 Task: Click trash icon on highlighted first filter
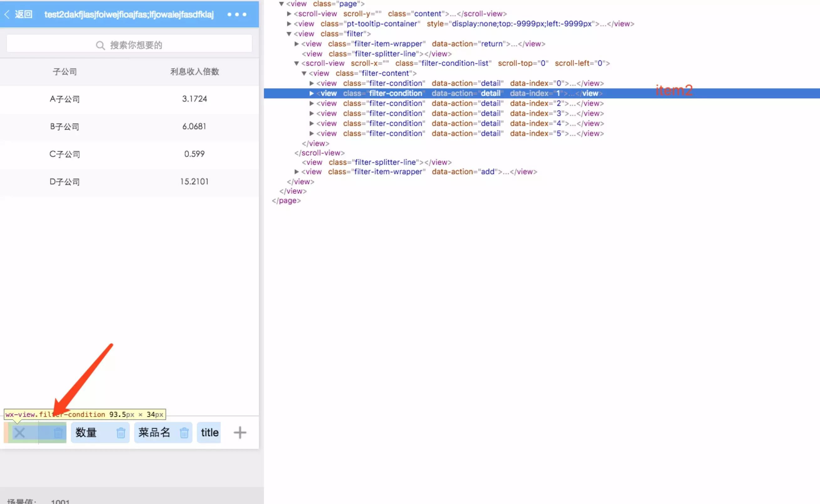(58, 433)
